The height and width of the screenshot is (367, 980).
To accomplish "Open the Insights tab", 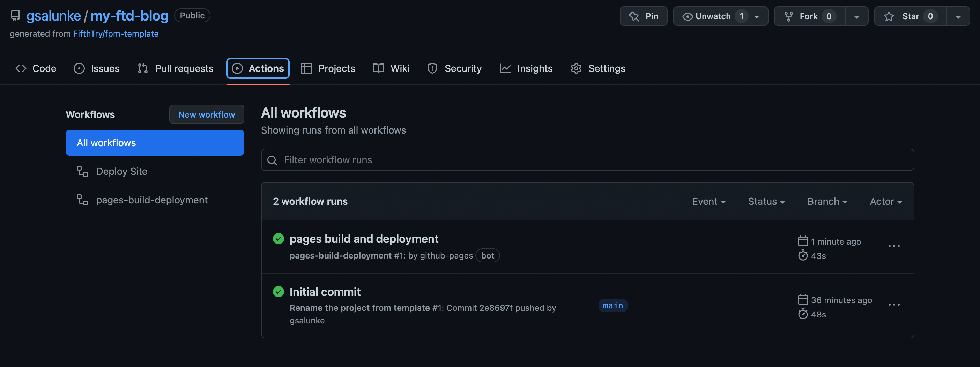I will [x=526, y=68].
